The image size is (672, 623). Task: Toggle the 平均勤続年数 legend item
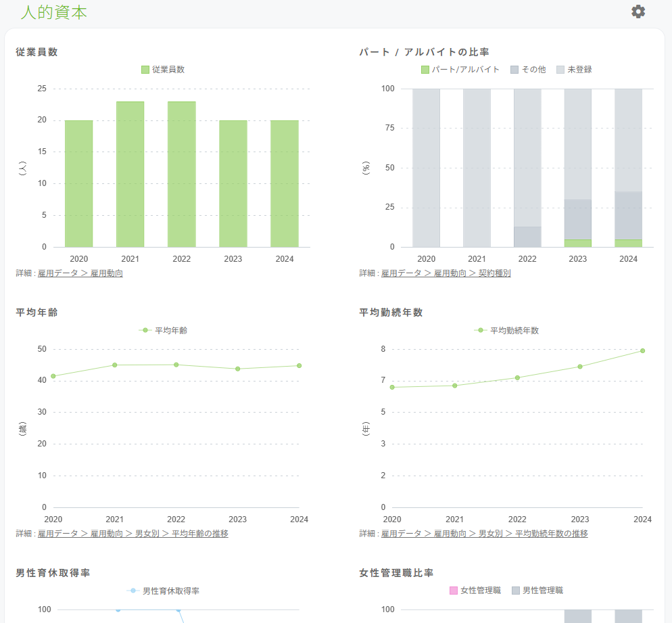[x=506, y=330]
